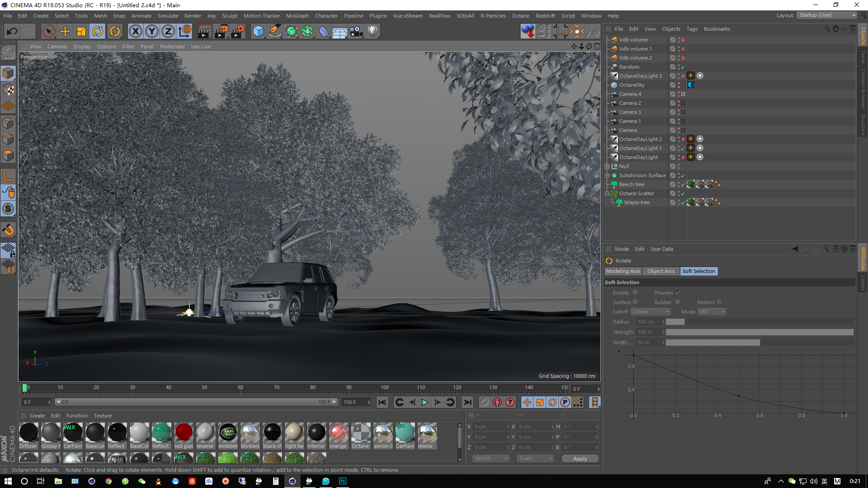Click the Undo icon in the toolbar
This screenshot has height=488, width=868.
pos(12,31)
